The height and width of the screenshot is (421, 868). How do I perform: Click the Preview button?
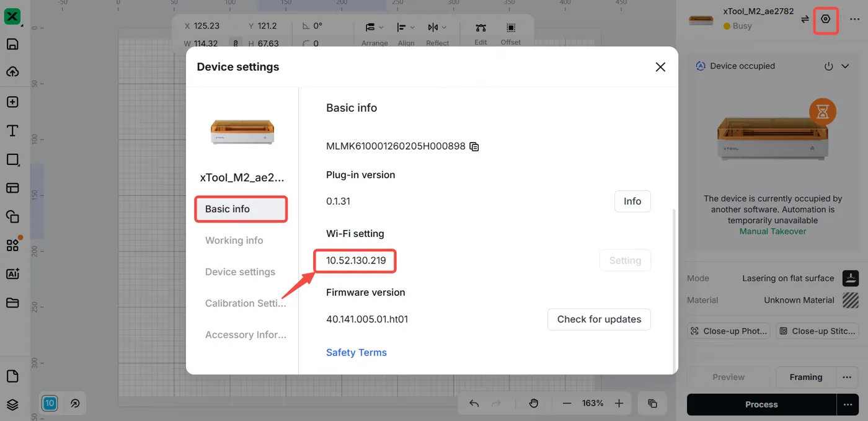[728, 377]
